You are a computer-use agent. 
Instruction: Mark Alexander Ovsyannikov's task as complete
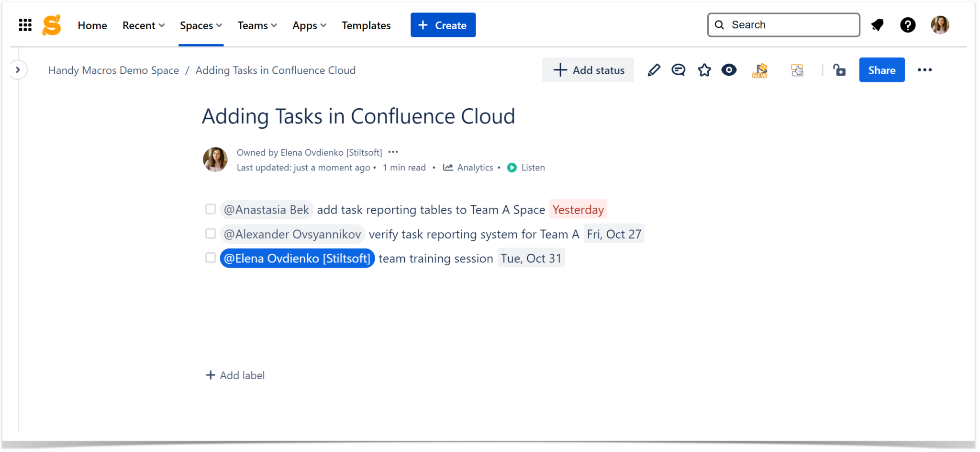pyautogui.click(x=210, y=234)
